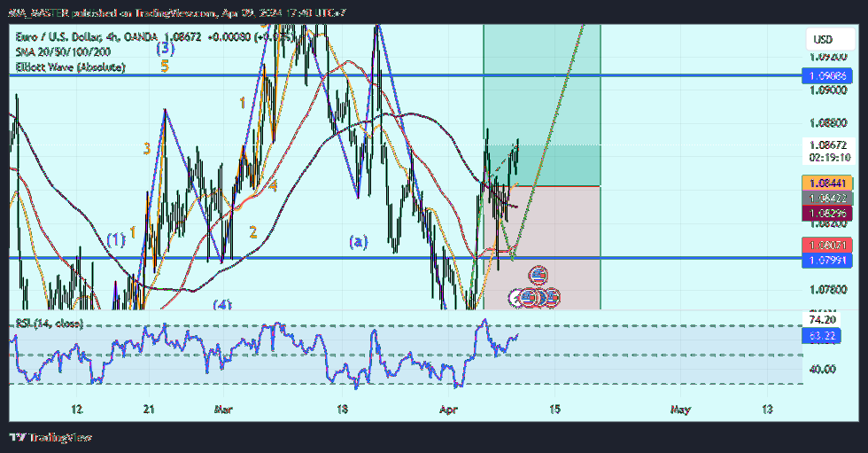Click the May label on the time axis
Viewport: 868px width, 453px height.
pyautogui.click(x=680, y=410)
